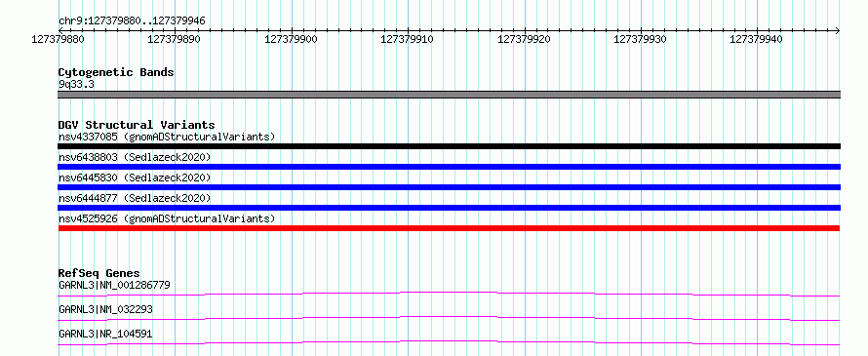Screen dimensions: 868x356
Task: Click the blue nsv6438803 variant bar
Action: 449,167
